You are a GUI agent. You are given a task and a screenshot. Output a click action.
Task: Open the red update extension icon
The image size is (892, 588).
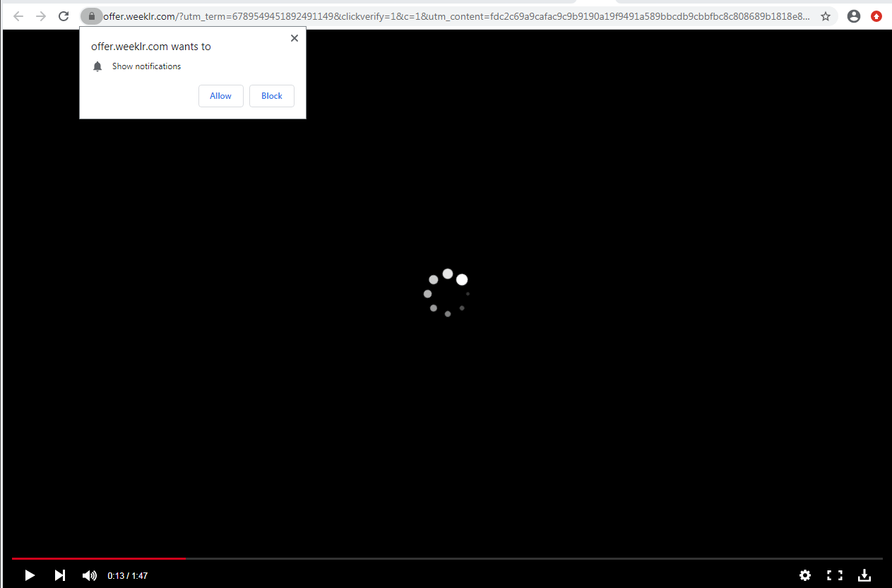876,16
